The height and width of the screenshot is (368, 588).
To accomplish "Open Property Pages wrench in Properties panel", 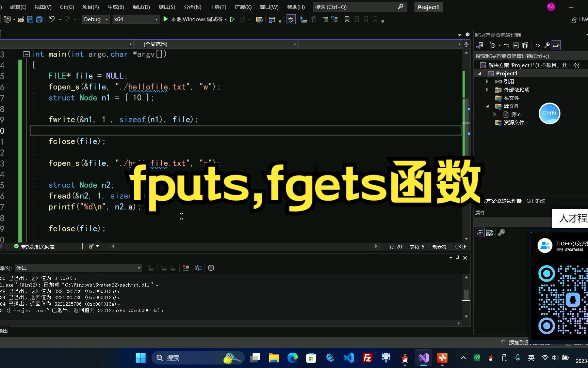I will [x=501, y=232].
